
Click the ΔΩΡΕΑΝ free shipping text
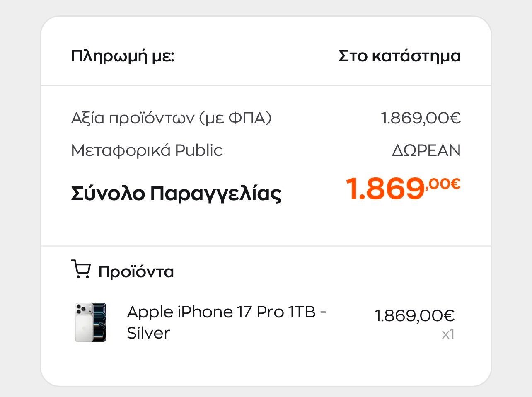coord(426,150)
